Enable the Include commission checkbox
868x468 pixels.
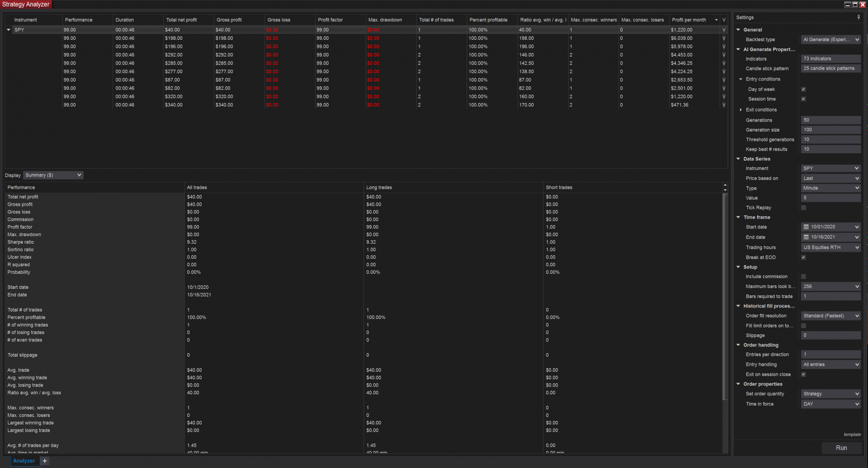tap(803, 276)
